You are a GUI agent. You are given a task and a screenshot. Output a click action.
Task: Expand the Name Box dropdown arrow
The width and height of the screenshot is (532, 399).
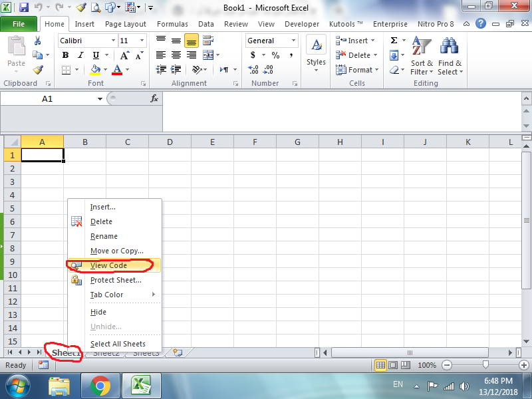tap(100, 99)
